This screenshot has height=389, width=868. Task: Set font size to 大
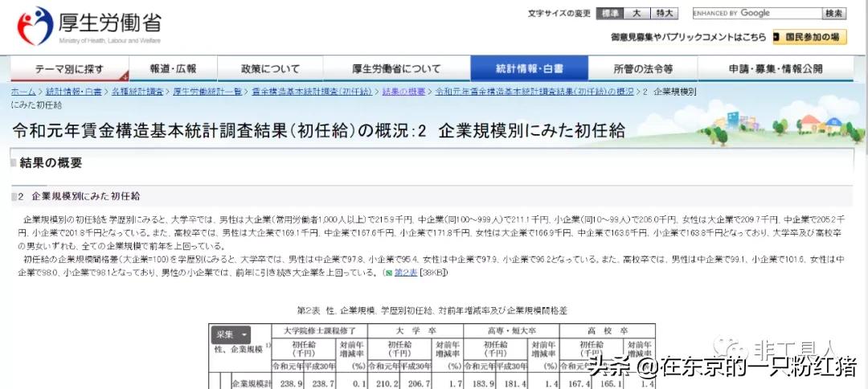click(x=637, y=13)
